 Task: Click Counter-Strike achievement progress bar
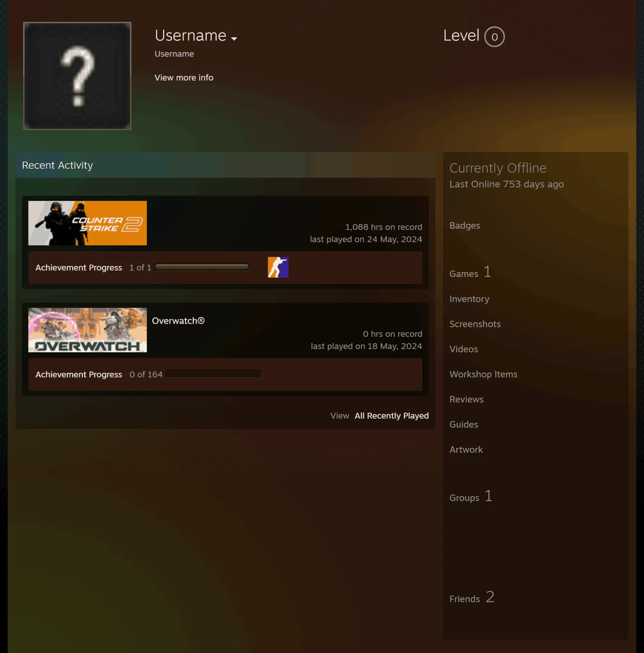[x=202, y=267]
